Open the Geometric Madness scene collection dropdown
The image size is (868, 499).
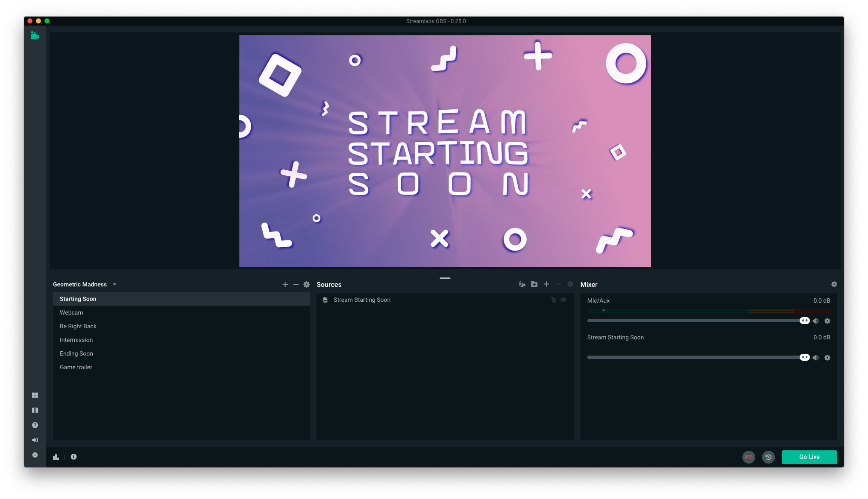[x=114, y=284]
